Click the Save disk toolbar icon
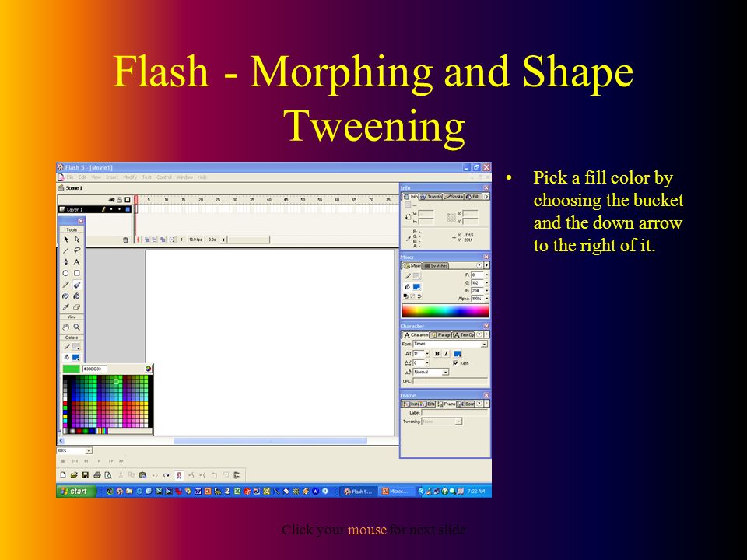The image size is (747, 560). click(86, 474)
